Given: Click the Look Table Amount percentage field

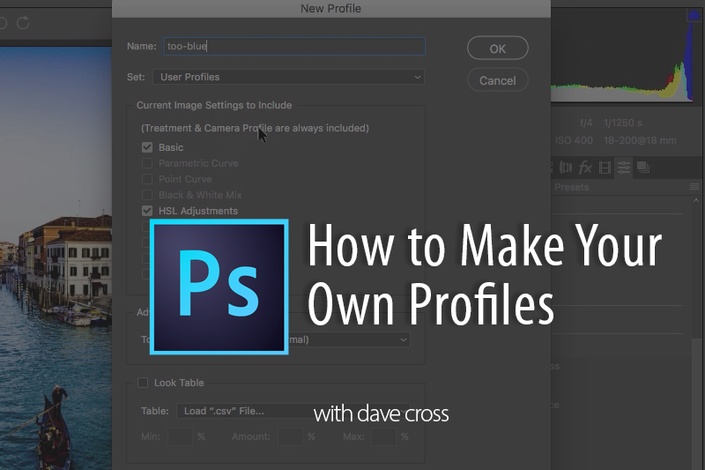Looking at the screenshot, I should 290,437.
